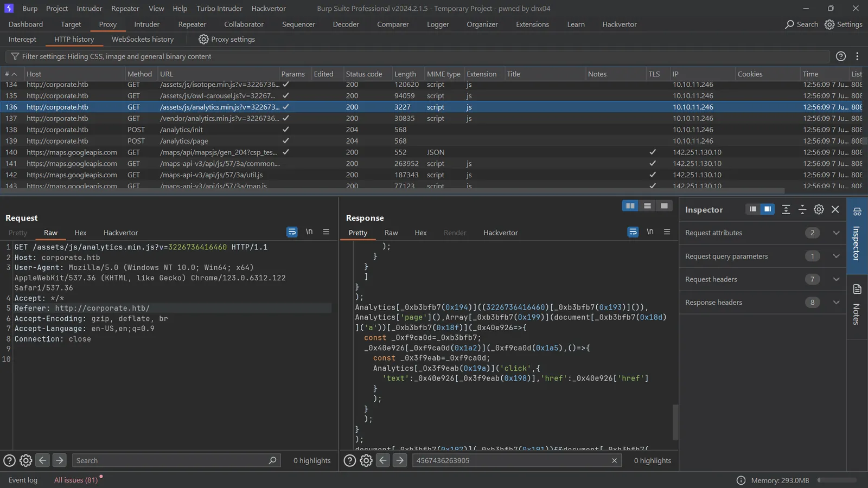Open the Event log
Screen dimensions: 868x488
pos(23,480)
